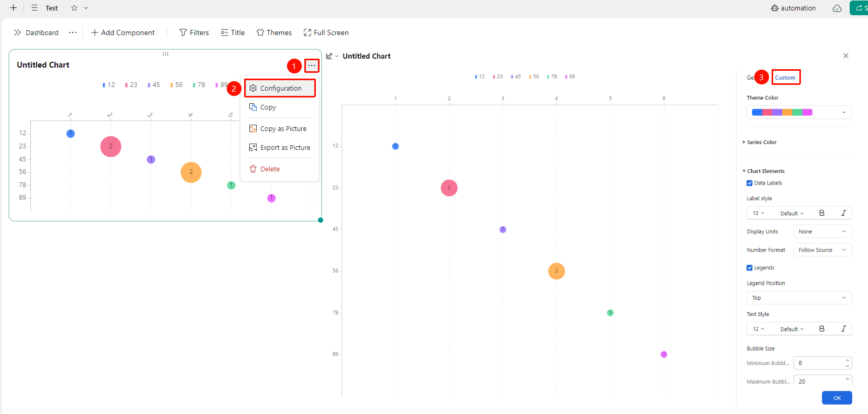The width and height of the screenshot is (868, 414).
Task: Open the hamburger menu next to Test
Action: click(35, 8)
